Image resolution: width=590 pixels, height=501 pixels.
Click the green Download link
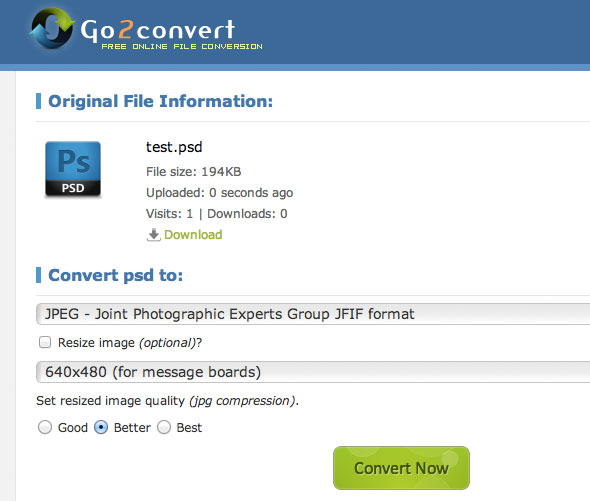coord(193,235)
